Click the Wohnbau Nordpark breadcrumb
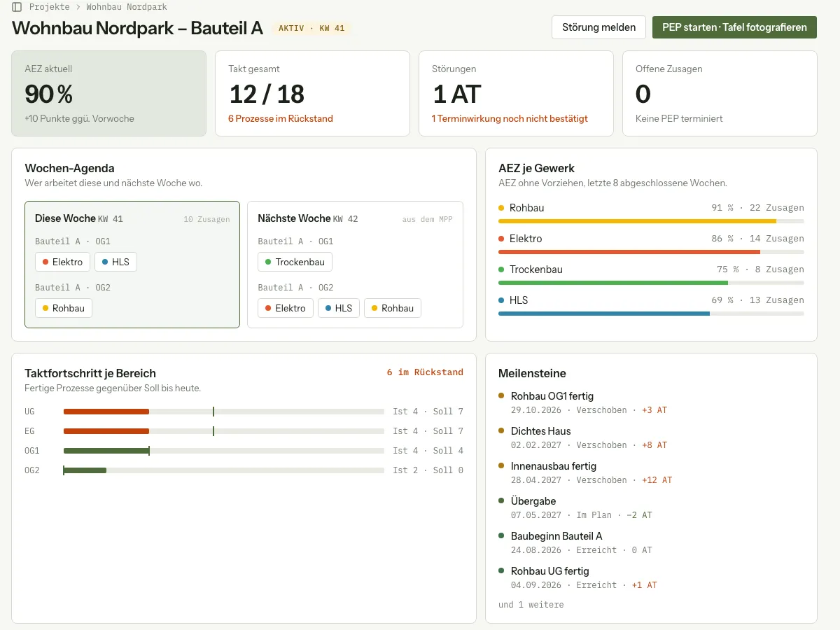 coord(127,7)
